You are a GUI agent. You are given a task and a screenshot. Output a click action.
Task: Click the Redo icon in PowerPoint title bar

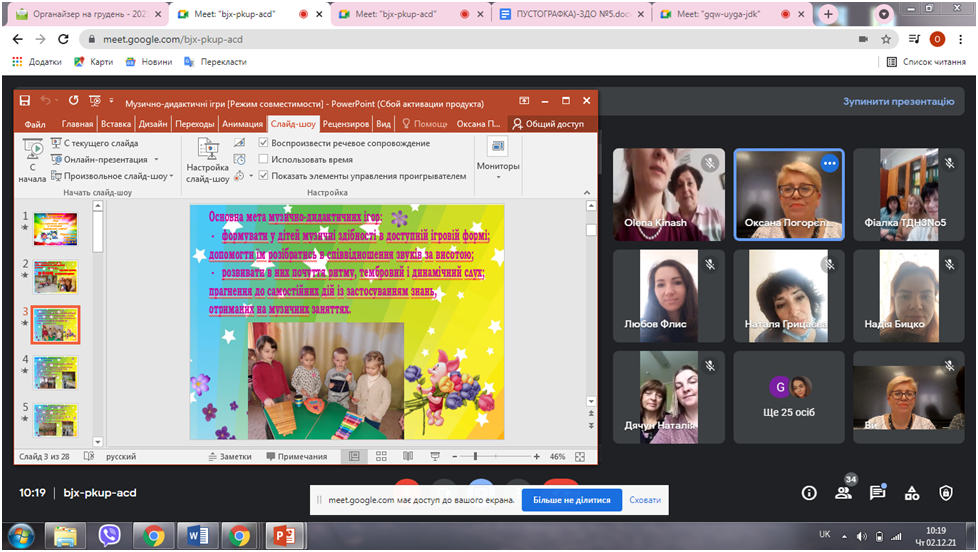click(x=74, y=100)
